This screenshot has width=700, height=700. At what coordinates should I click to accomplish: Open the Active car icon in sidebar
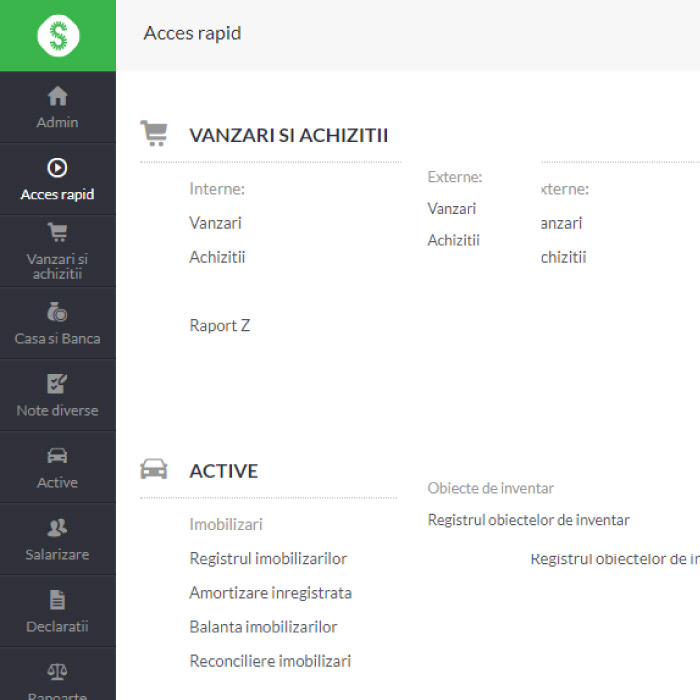click(x=58, y=456)
